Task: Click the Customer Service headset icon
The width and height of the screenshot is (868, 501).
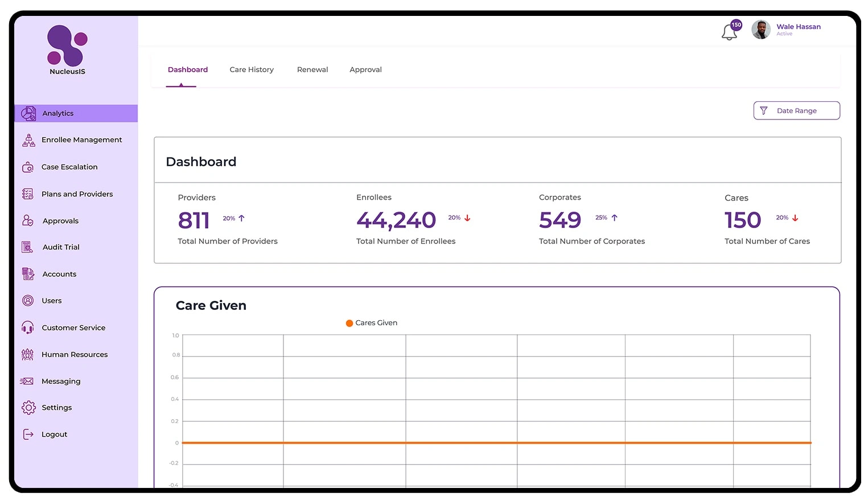Action: pos(27,328)
